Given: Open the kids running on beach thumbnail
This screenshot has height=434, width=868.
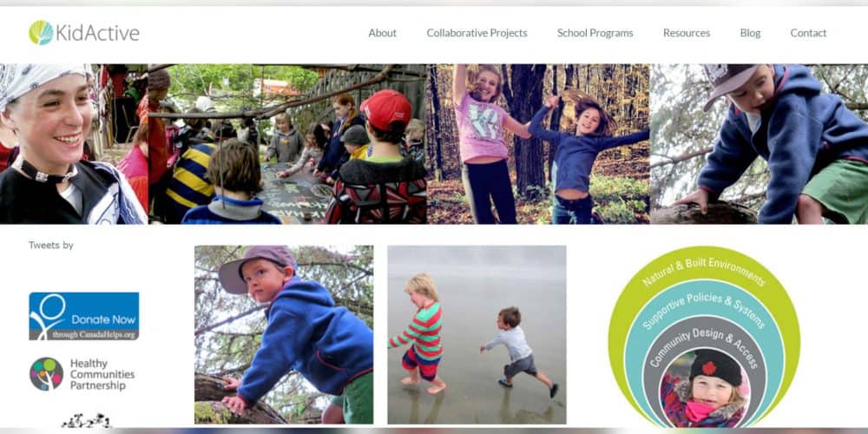Looking at the screenshot, I should pos(477,335).
